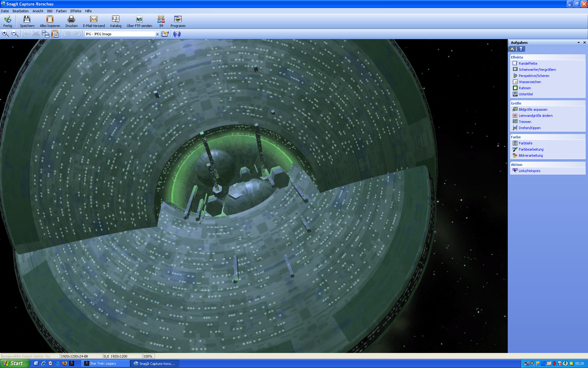Image resolution: width=588 pixels, height=368 pixels.
Task: Click the Alles kopieren icon
Action: coord(50,19)
